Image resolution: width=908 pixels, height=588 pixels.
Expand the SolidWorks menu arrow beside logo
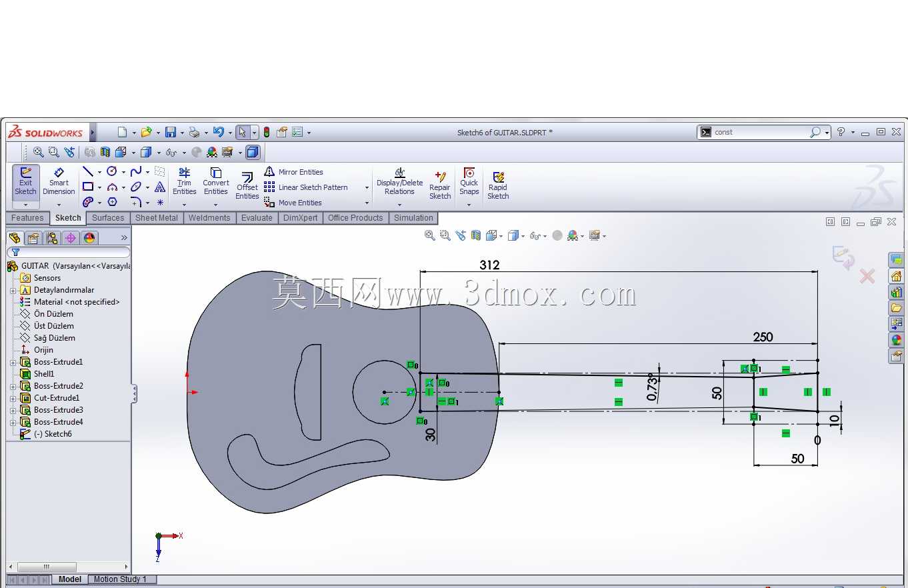tap(93, 132)
